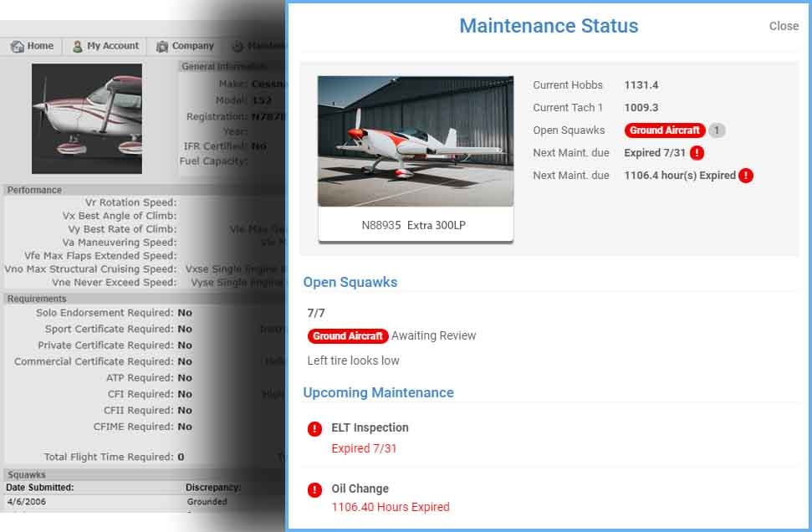Close the Maintenance Status dialog
Screen dimensions: 812x532
tap(784, 26)
